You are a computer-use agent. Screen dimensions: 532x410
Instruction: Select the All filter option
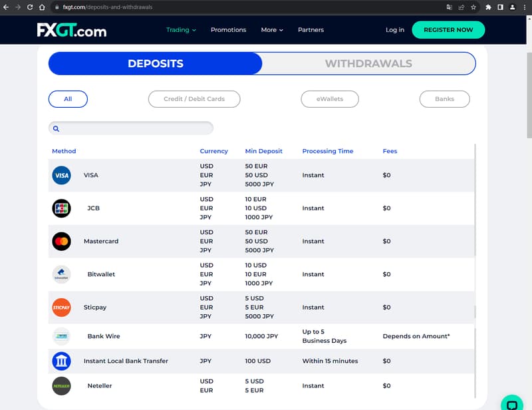coord(68,99)
